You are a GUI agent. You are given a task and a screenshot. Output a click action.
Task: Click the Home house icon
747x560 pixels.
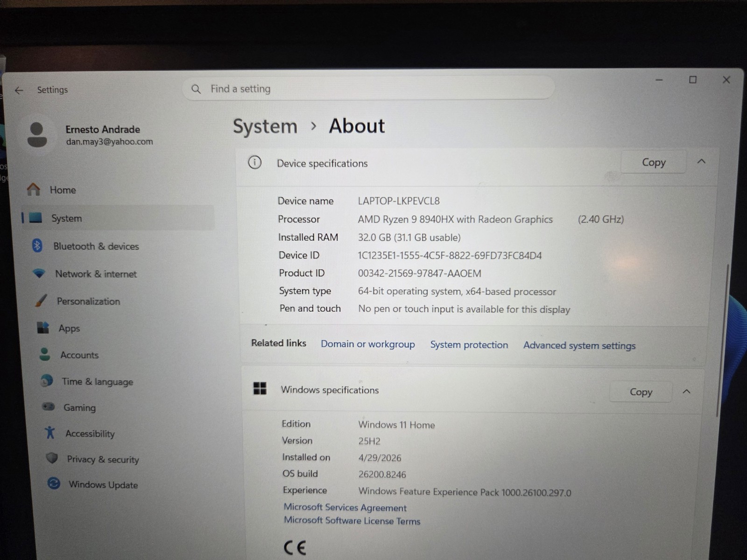34,189
